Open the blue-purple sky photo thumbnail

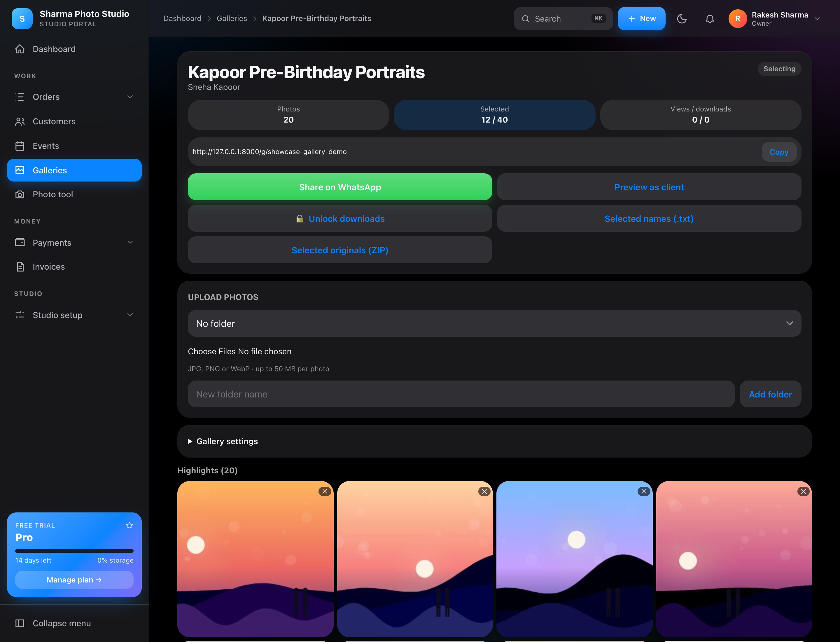[574, 559]
